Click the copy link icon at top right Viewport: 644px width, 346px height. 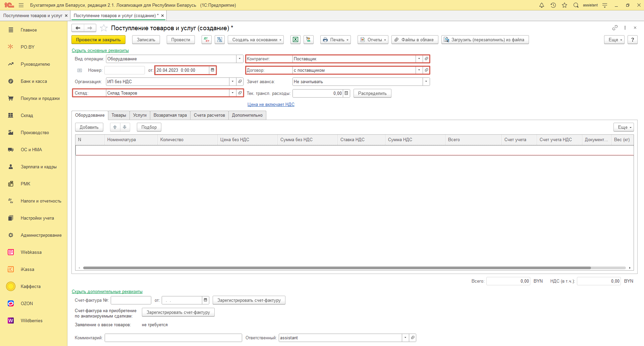pos(615,28)
